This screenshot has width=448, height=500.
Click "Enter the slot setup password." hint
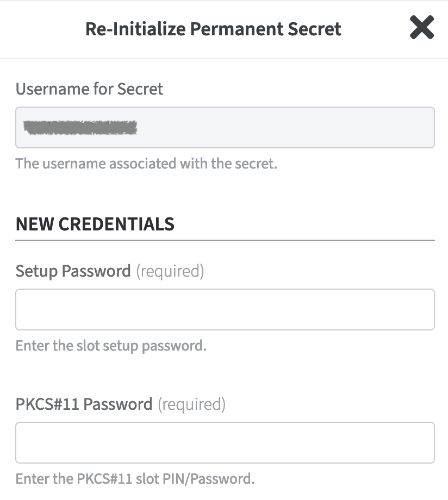(111, 346)
